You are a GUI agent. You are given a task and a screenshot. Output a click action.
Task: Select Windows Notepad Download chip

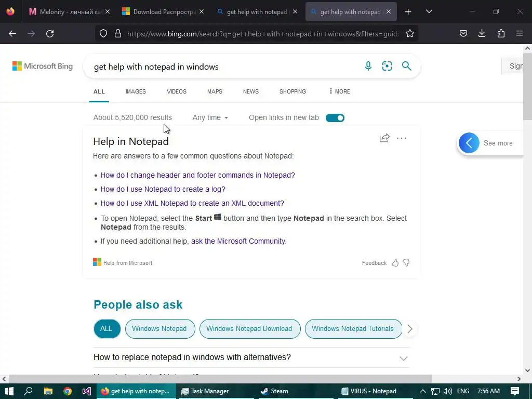pos(250,329)
